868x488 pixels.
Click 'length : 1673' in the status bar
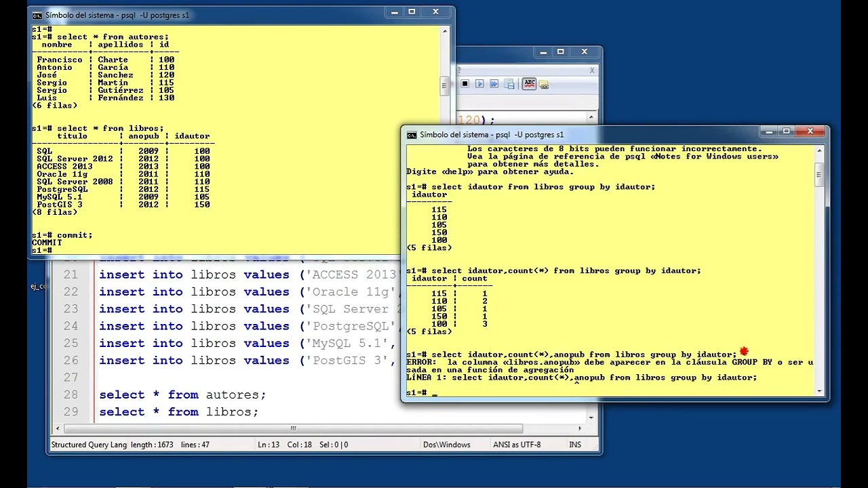click(x=152, y=445)
